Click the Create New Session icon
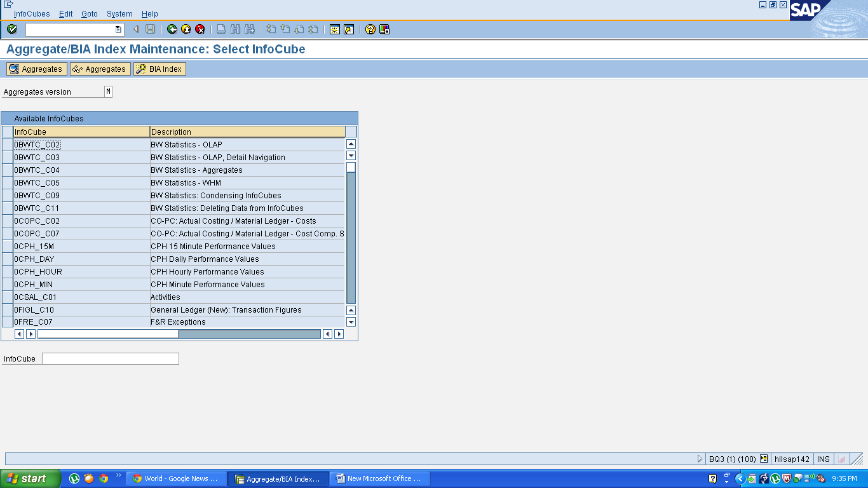Screen dimensions: 868x488 click(x=335, y=29)
